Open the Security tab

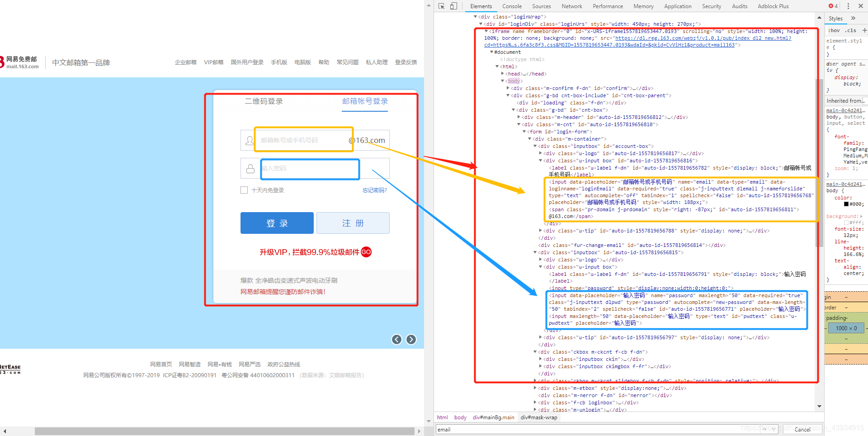click(x=712, y=6)
